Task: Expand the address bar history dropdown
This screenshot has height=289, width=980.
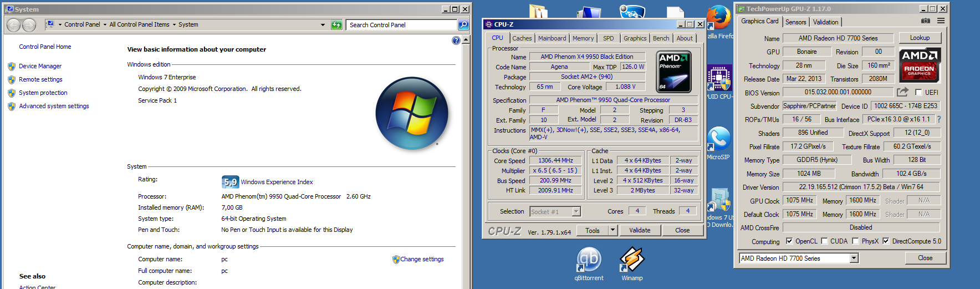Action: (323, 25)
